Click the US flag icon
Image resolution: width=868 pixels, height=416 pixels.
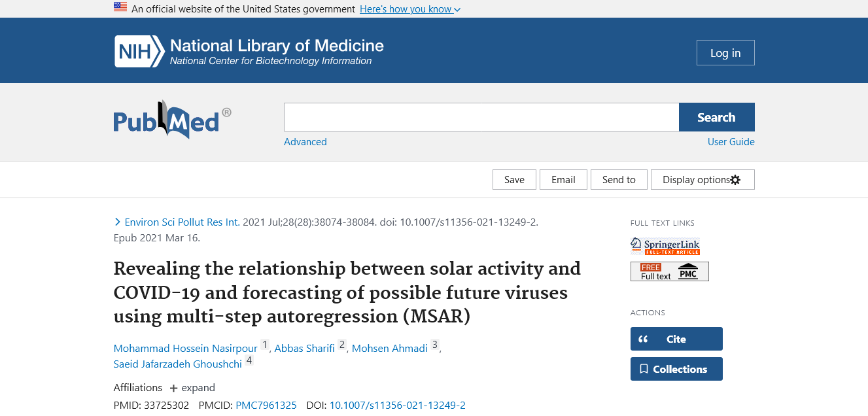click(x=120, y=7)
